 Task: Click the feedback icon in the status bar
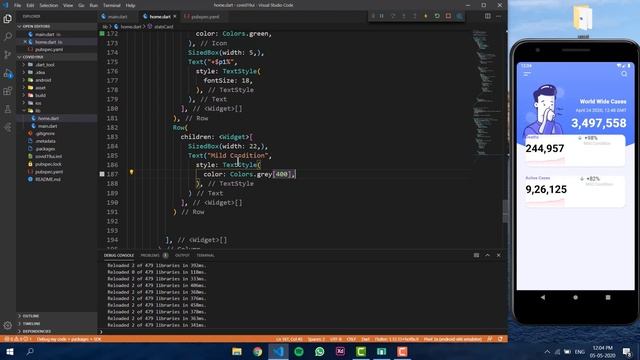[490, 339]
